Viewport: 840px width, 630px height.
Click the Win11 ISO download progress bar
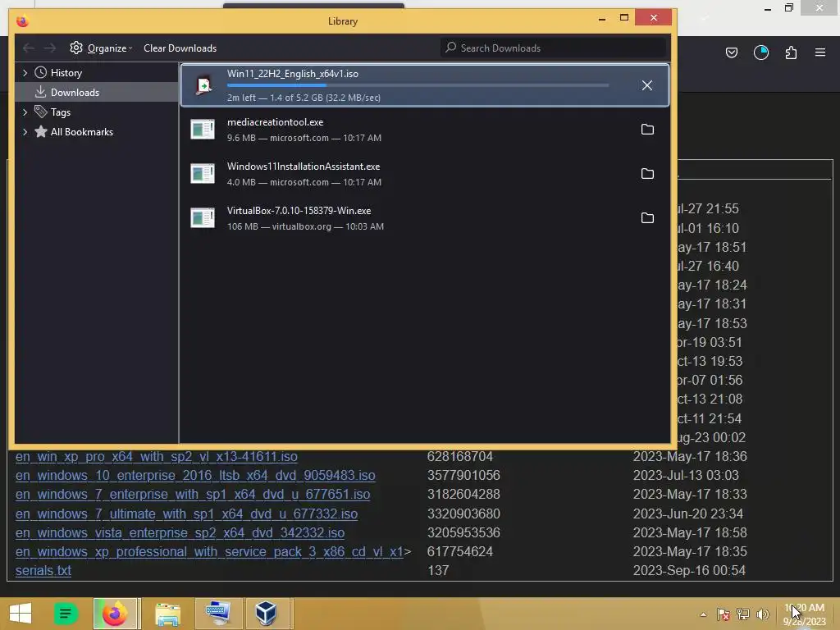[x=418, y=85]
